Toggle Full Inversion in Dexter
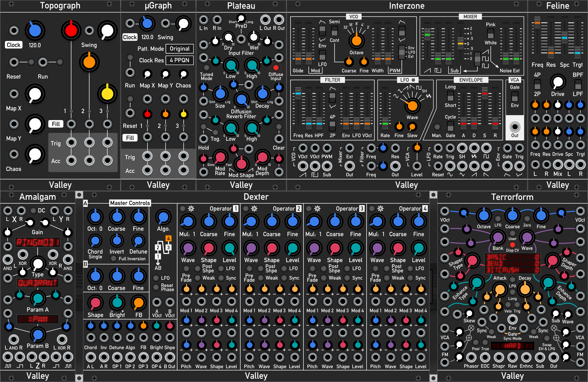588x382 pixels. (x=113, y=258)
